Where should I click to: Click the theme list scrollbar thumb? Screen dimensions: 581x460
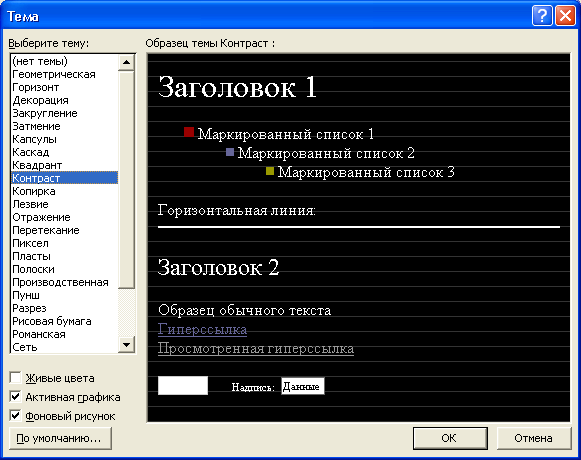tap(126, 179)
